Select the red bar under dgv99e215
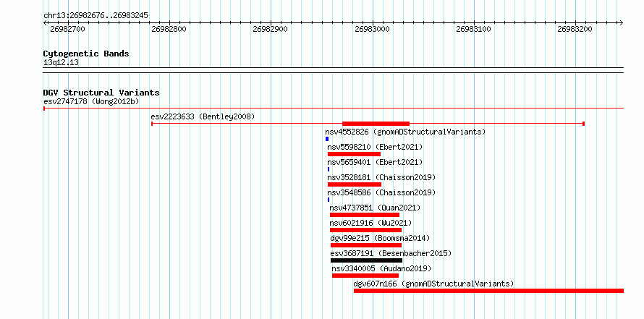The height and width of the screenshot is (319, 644). [366, 245]
